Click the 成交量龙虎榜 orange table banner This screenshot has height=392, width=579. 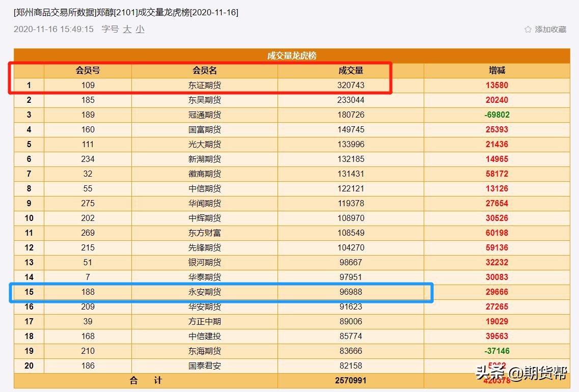coord(289,52)
